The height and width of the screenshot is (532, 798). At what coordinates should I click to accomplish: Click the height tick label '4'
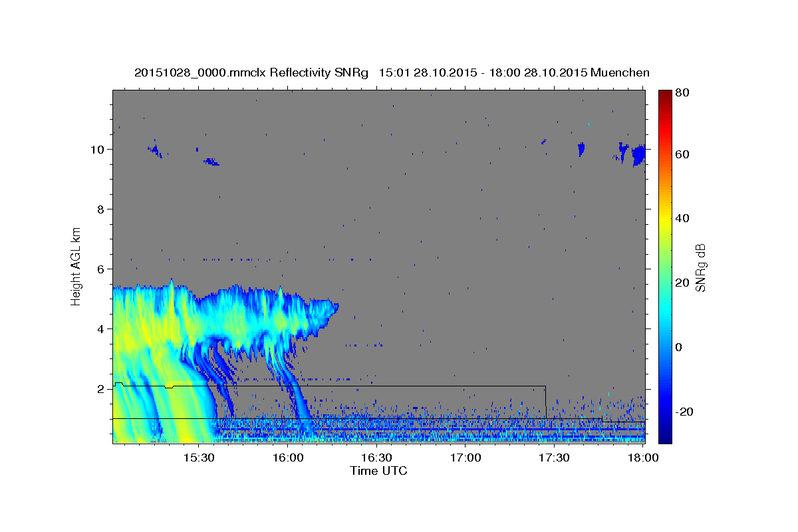point(102,329)
